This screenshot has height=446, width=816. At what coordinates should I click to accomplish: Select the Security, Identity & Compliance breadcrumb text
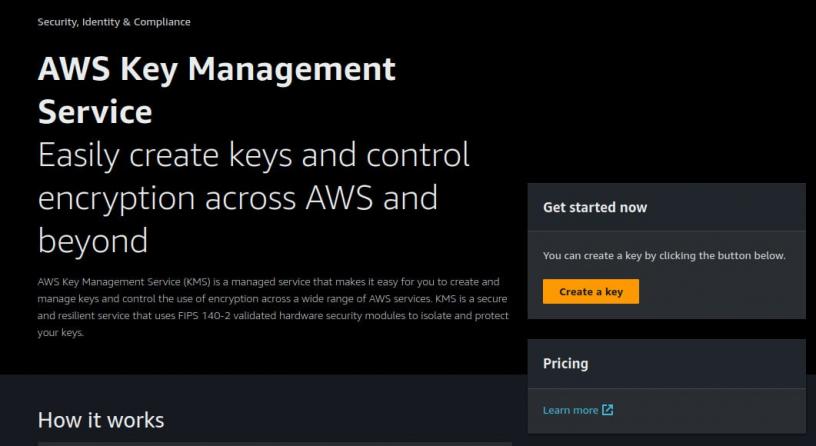click(114, 22)
